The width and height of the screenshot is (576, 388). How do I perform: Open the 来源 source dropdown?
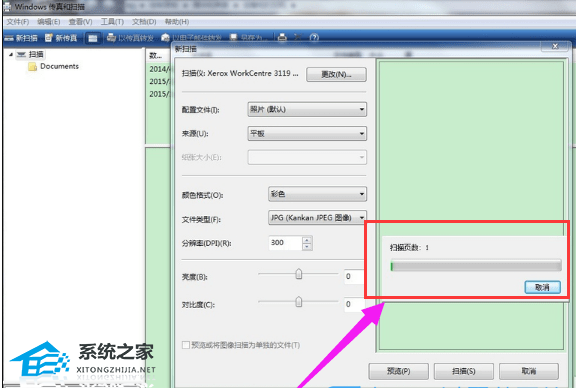click(307, 133)
